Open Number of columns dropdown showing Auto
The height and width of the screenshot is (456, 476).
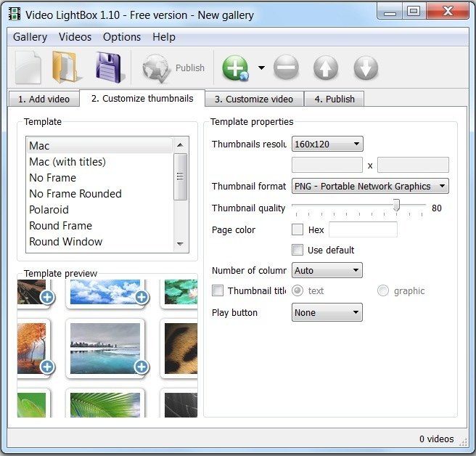coord(327,270)
